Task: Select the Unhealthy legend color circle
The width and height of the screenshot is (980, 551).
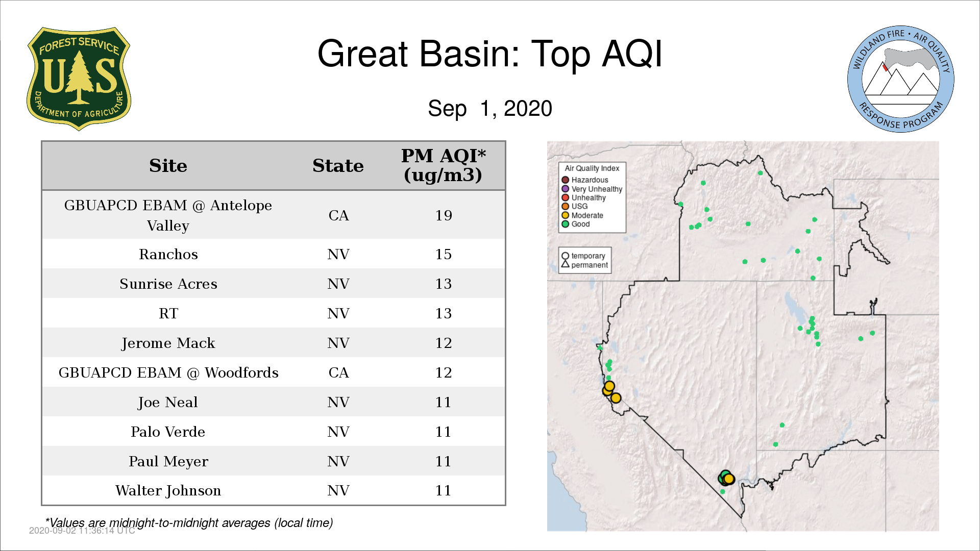Action: coord(565,197)
